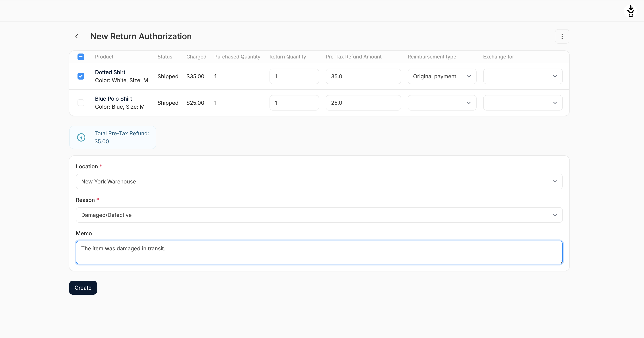The height and width of the screenshot is (338, 644).
Task: Click the profile avatar logo icon
Action: (x=631, y=11)
